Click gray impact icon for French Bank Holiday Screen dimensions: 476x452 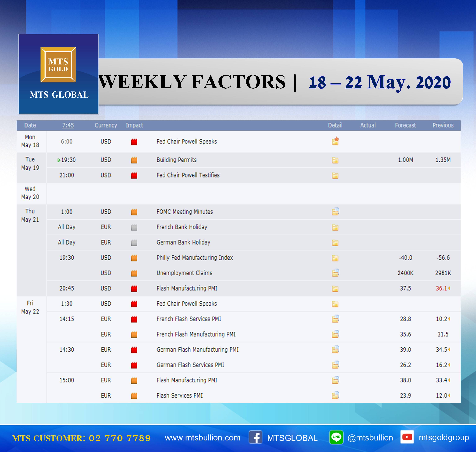click(x=134, y=227)
